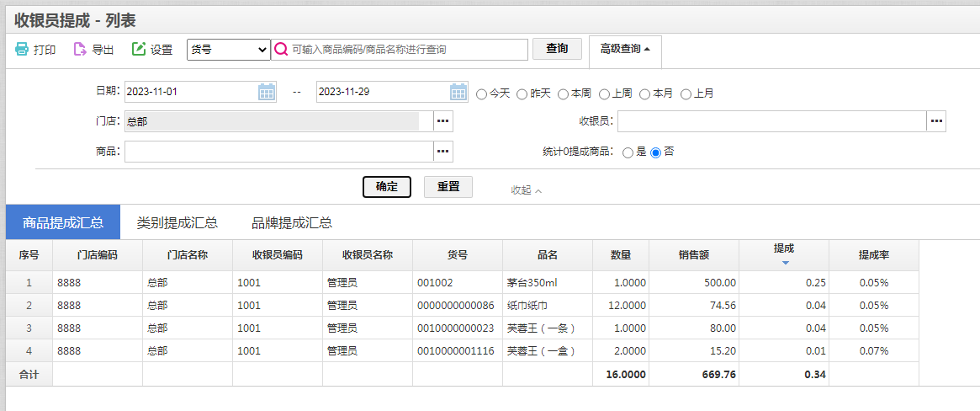This screenshot has width=980, height=411.
Task: Click total quantity 16.0000 cell
Action: pyautogui.click(x=621, y=375)
